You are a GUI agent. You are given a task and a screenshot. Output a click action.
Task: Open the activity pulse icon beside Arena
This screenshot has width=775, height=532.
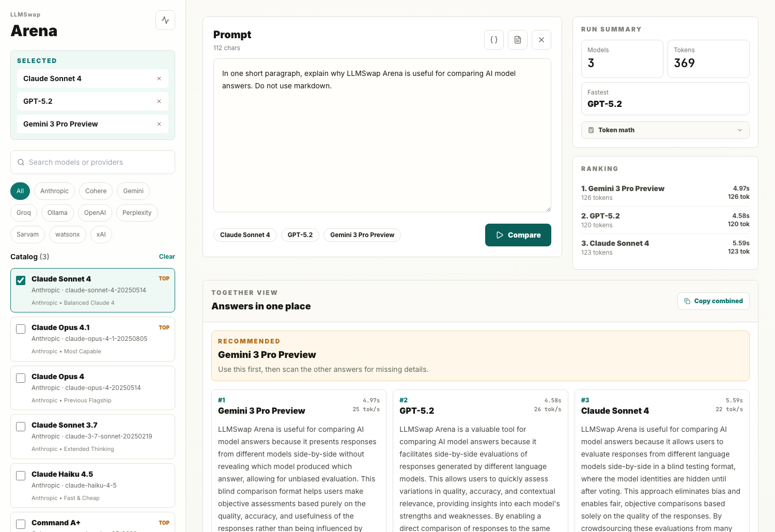pos(165,20)
